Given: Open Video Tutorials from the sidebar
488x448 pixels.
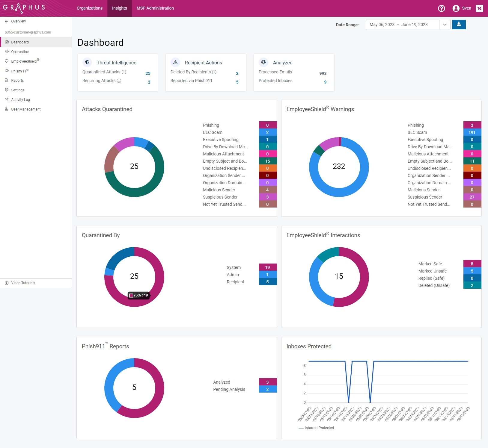Looking at the screenshot, I should [x=23, y=283].
